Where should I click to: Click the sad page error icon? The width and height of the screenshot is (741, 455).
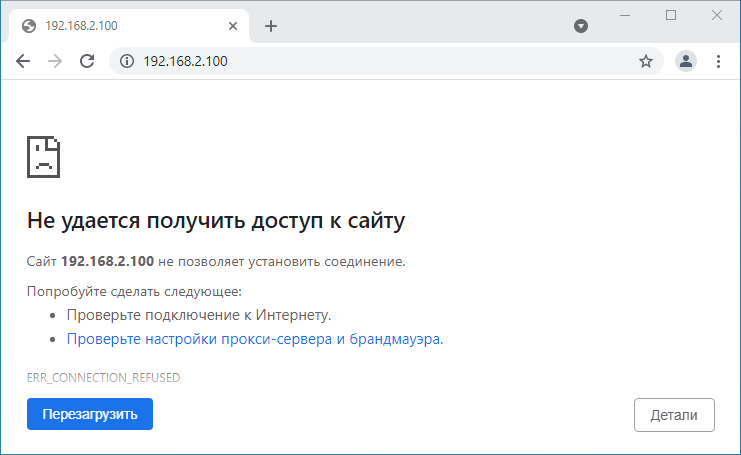tap(43, 157)
